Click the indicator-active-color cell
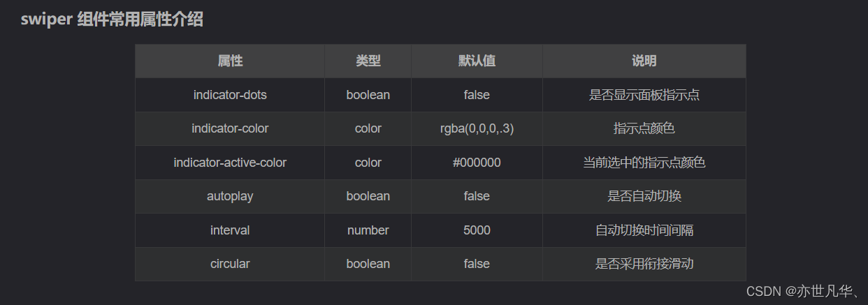 [x=230, y=163]
